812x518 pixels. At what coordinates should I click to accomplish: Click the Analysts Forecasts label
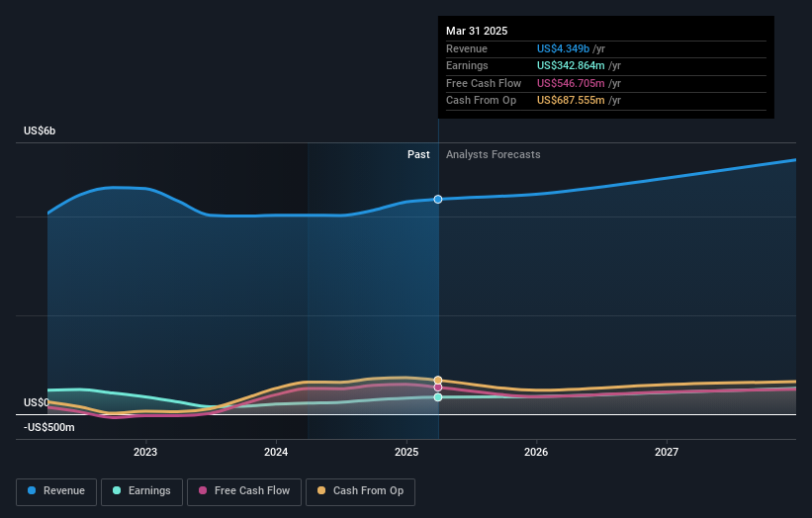click(x=493, y=154)
